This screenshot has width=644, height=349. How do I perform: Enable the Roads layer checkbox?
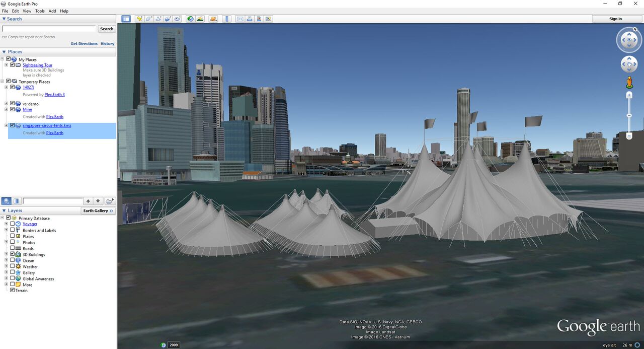pyautogui.click(x=13, y=248)
